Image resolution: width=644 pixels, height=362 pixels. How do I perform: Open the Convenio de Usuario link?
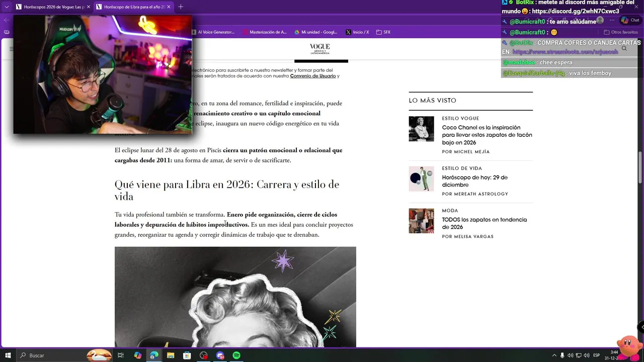(313, 76)
